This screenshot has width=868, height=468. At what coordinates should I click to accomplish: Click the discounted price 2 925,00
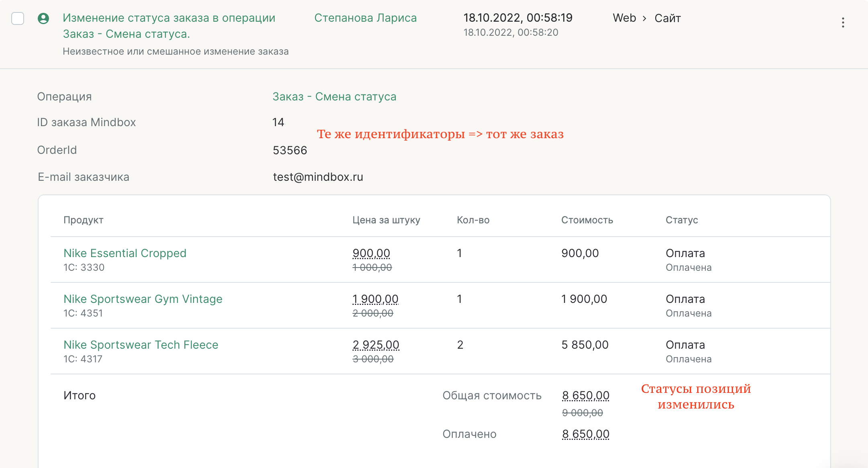point(376,345)
